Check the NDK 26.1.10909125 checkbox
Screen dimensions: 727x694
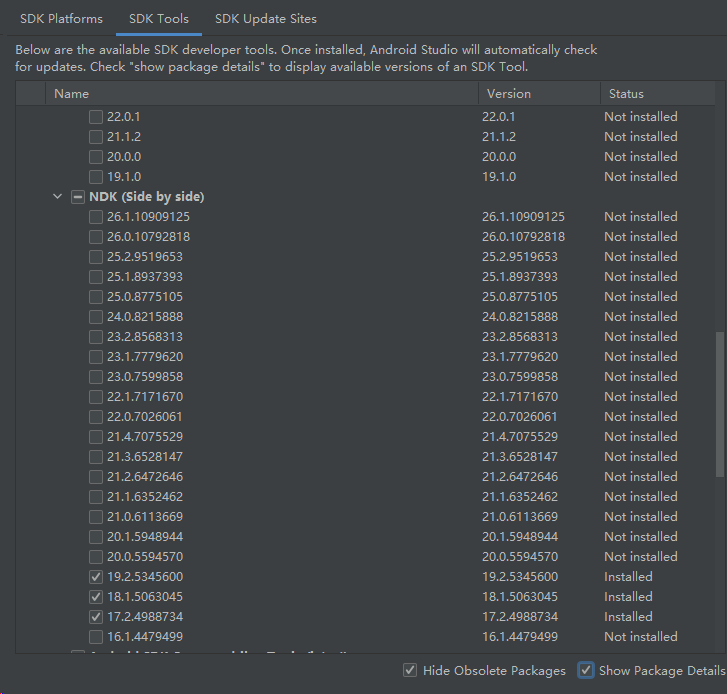coord(96,217)
